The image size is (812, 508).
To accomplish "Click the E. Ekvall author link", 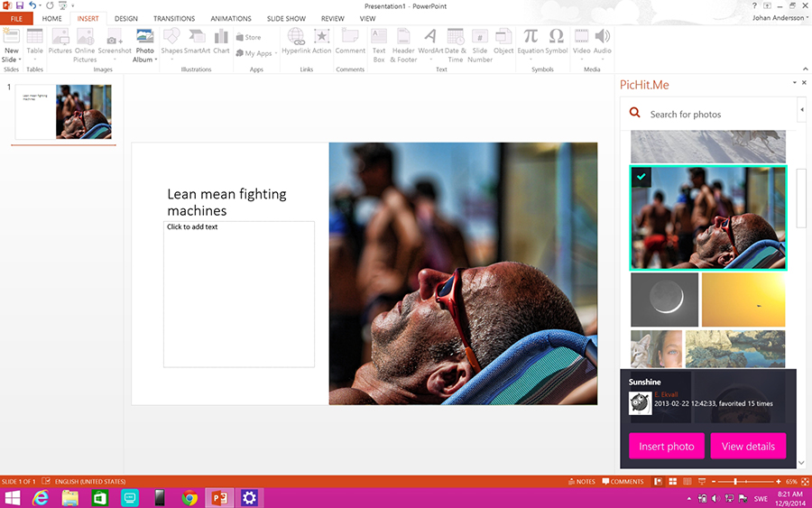I will 666,394.
